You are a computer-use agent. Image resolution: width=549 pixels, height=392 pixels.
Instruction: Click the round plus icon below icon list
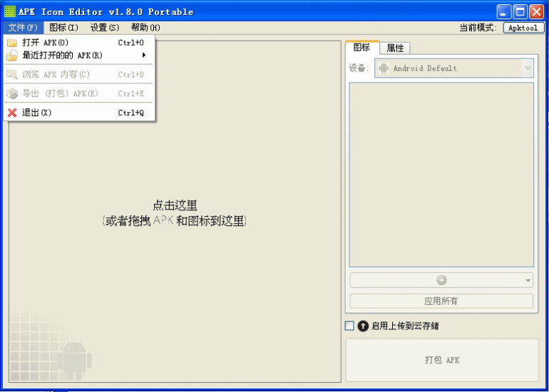(441, 280)
